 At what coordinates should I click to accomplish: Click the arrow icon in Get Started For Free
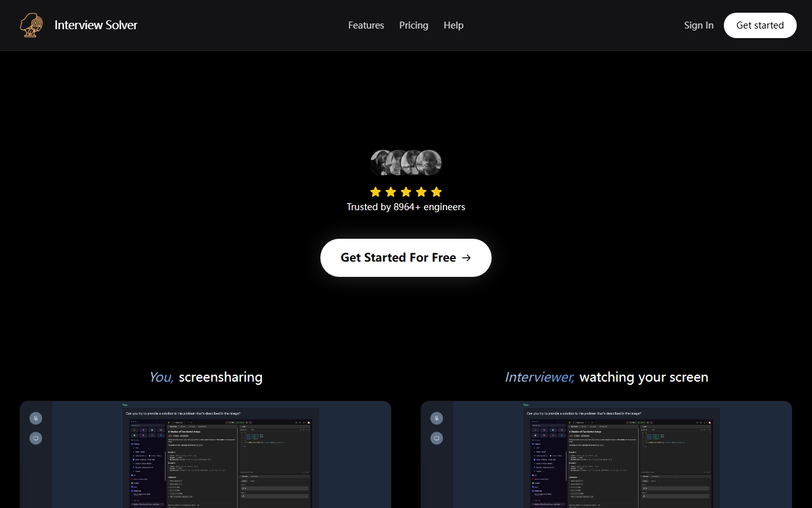coord(466,258)
